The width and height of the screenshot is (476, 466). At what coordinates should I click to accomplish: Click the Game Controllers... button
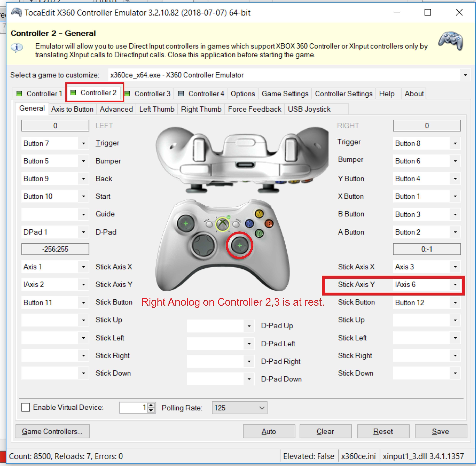52,431
